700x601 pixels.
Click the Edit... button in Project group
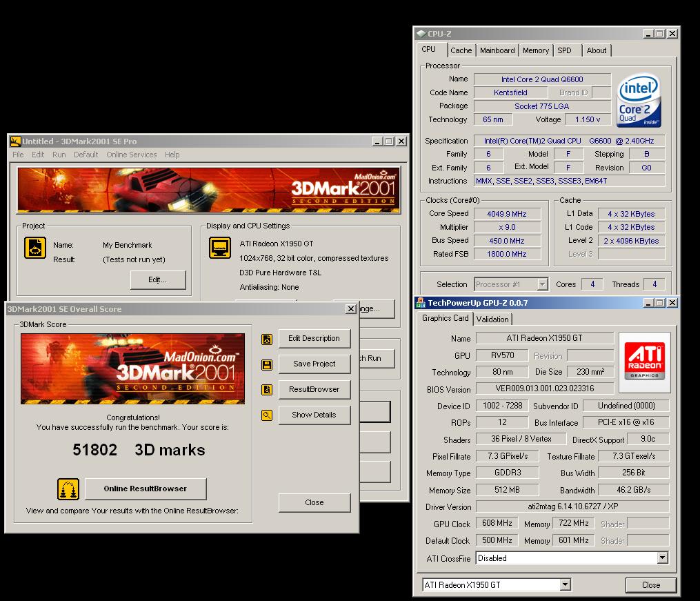coord(158,280)
